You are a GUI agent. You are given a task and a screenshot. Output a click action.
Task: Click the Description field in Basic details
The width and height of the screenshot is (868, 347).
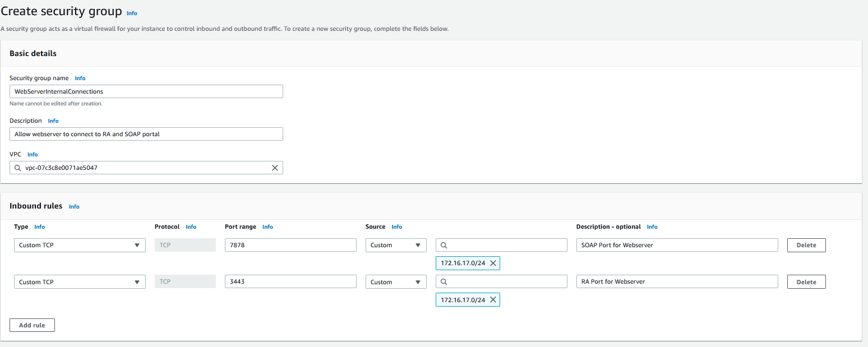point(146,134)
